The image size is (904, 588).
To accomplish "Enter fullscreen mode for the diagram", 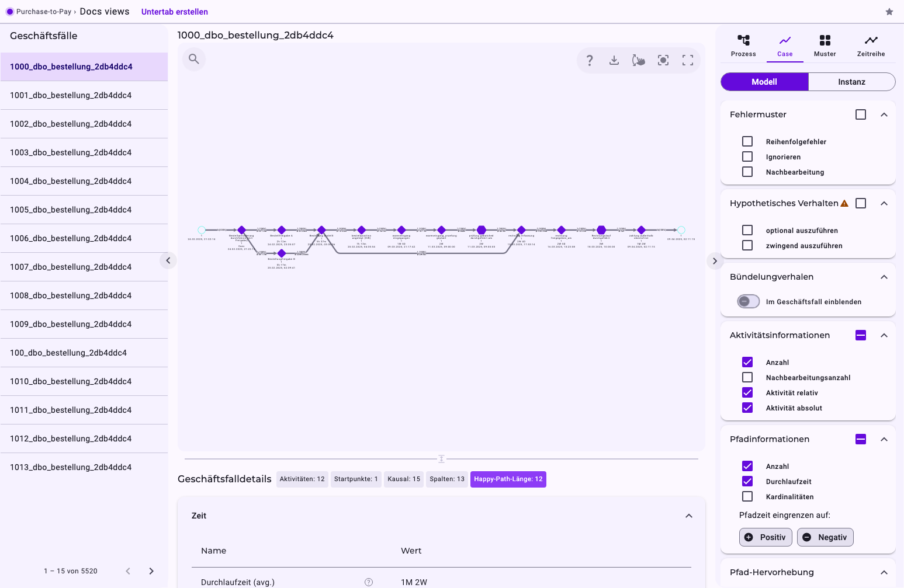I will point(688,60).
